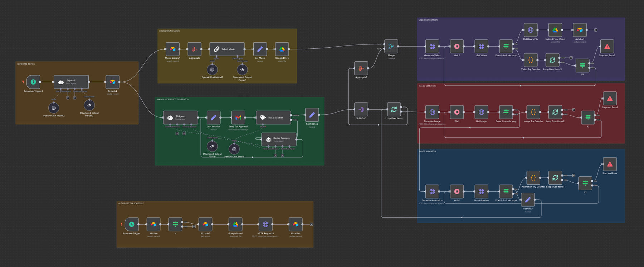The width and height of the screenshot is (644, 267).
Task: Click the Send For Approval Gmail node
Action: tap(238, 118)
